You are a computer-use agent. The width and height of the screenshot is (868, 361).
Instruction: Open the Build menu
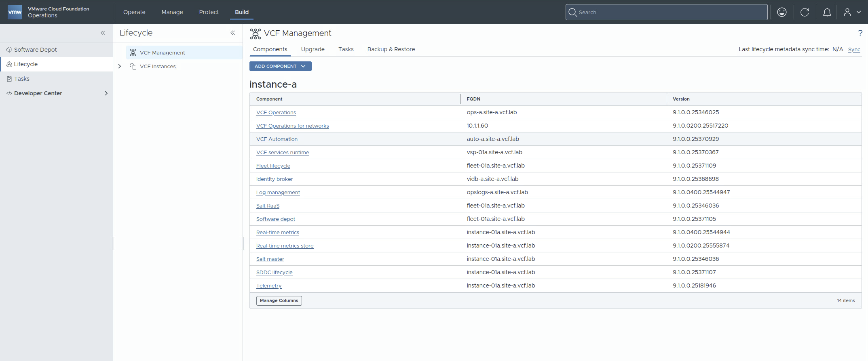242,12
